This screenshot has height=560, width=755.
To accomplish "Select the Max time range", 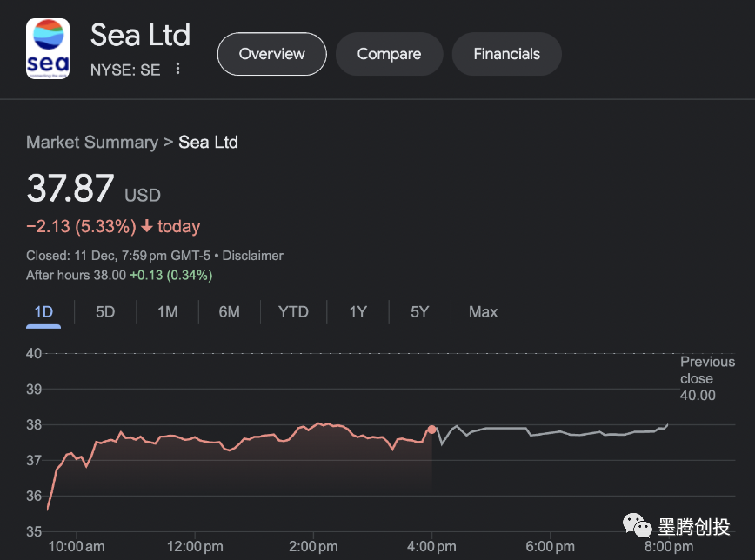I will [483, 312].
